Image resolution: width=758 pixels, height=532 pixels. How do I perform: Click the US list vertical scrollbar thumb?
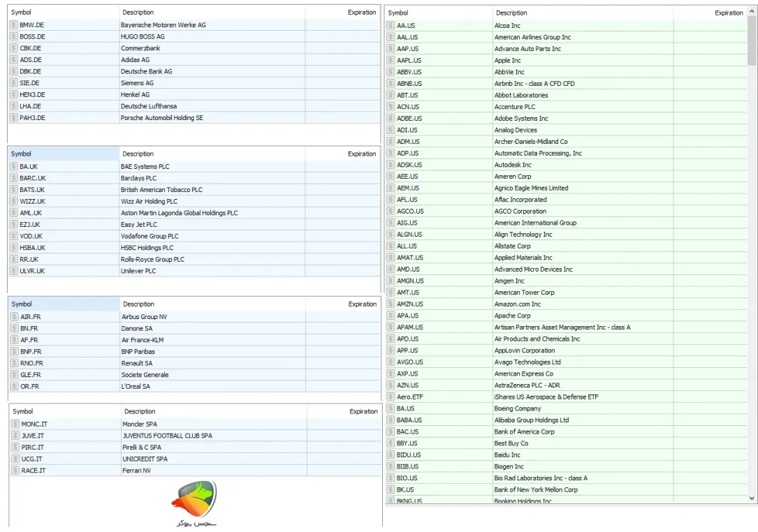[752, 40]
